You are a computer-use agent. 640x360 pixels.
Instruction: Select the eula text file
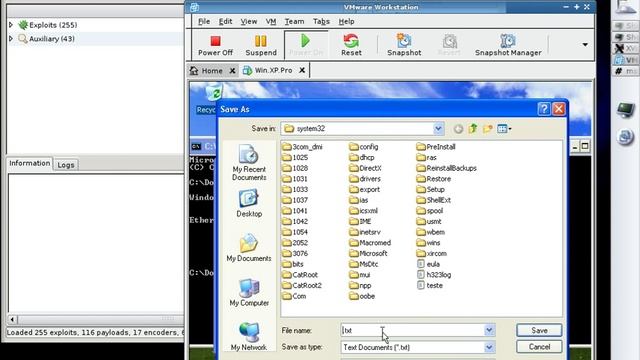[429, 264]
